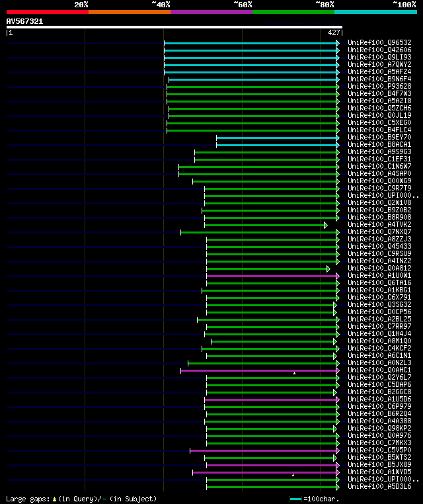Click the cyan alignment bar for B9EY70
The height and width of the screenshot is (504, 423).
276,138
